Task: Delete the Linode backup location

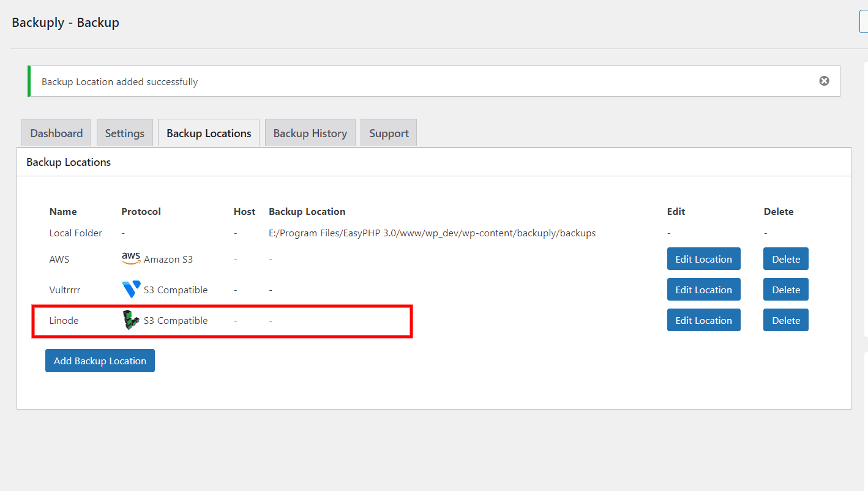Action: coord(785,320)
